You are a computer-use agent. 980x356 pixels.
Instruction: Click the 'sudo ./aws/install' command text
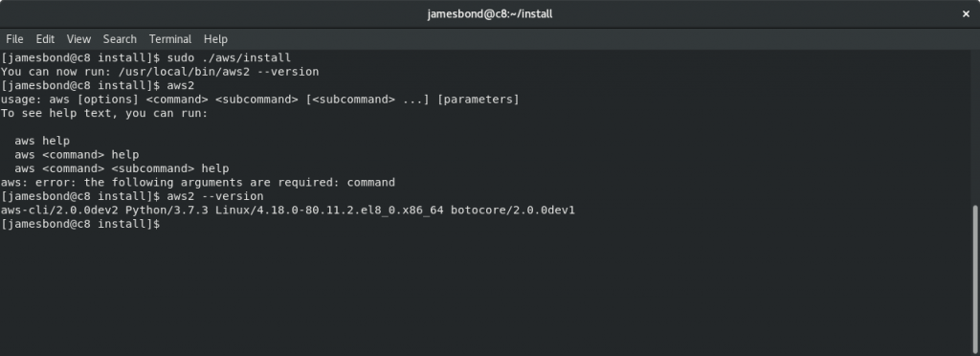click(229, 58)
